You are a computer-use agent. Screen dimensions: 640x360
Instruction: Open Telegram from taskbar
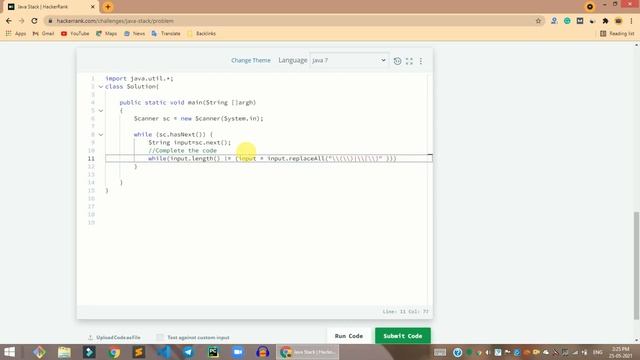(x=188, y=352)
